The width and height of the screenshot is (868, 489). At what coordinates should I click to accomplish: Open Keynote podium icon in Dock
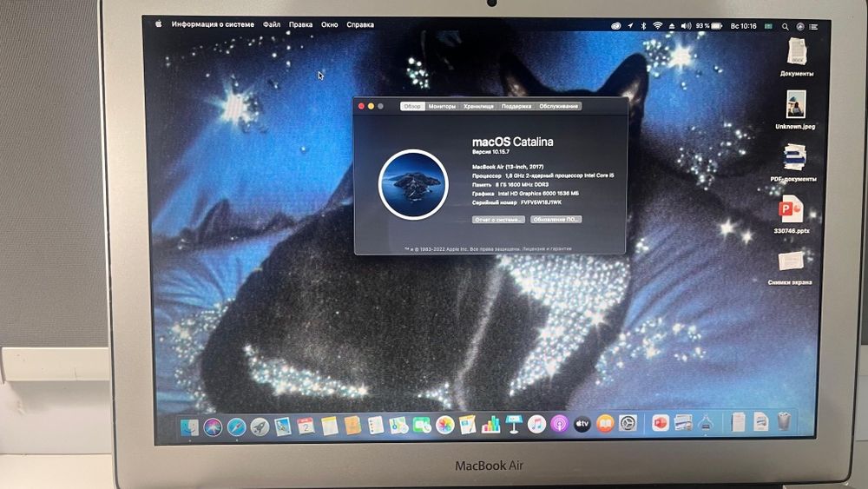514,424
